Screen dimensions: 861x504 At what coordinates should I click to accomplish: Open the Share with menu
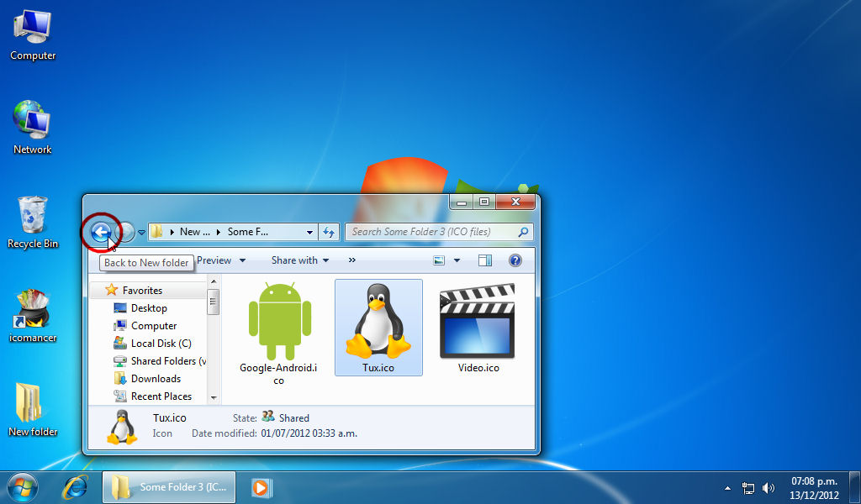pos(300,260)
